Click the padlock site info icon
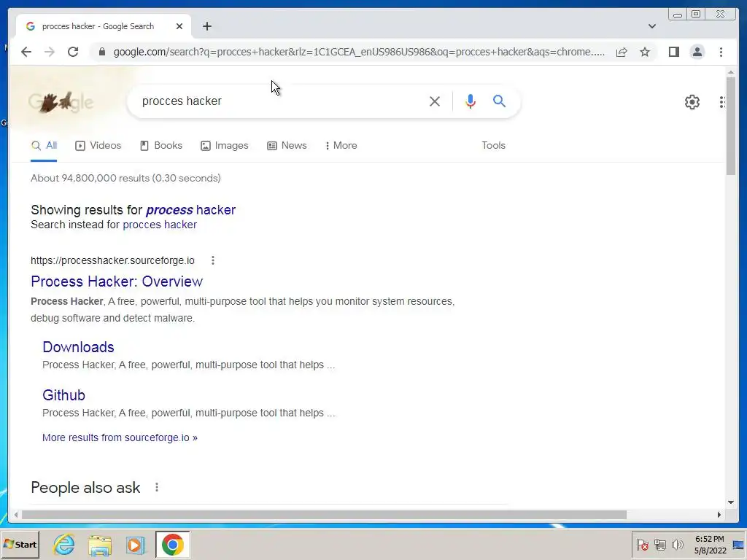This screenshot has height=560, width=747. [x=101, y=52]
